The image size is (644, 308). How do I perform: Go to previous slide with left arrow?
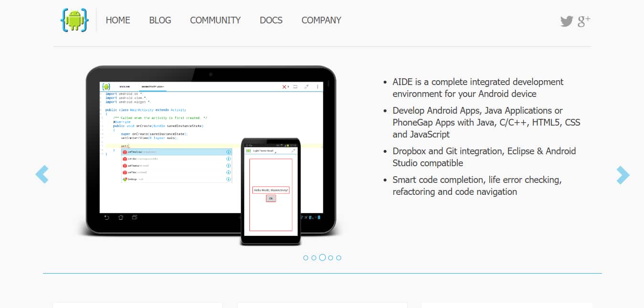click(42, 174)
